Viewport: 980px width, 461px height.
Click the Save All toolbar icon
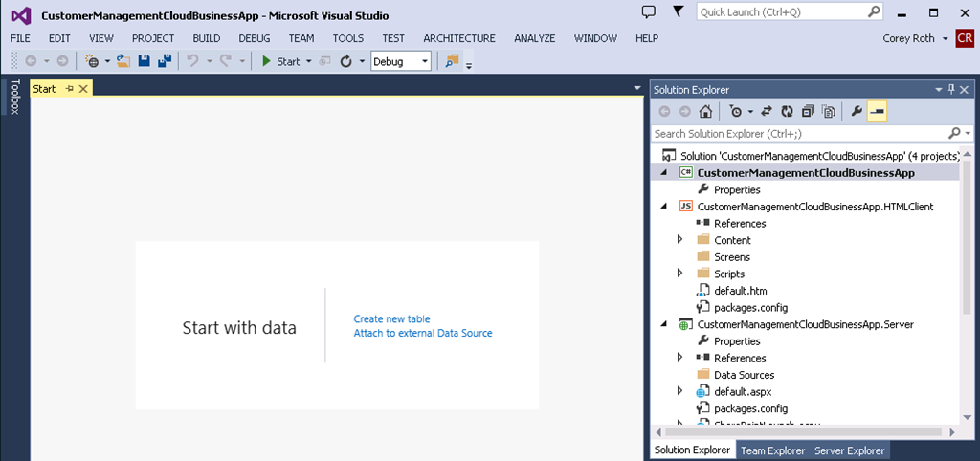pyautogui.click(x=165, y=61)
